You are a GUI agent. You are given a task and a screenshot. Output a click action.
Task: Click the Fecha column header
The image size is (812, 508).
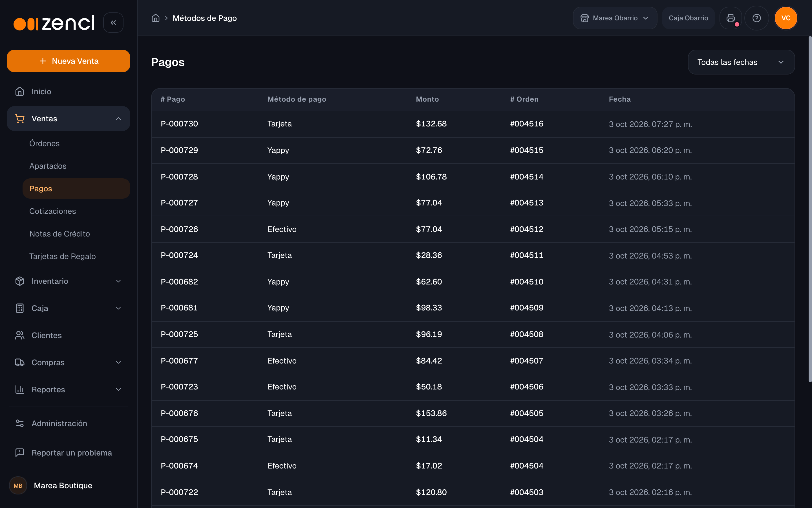click(x=619, y=99)
